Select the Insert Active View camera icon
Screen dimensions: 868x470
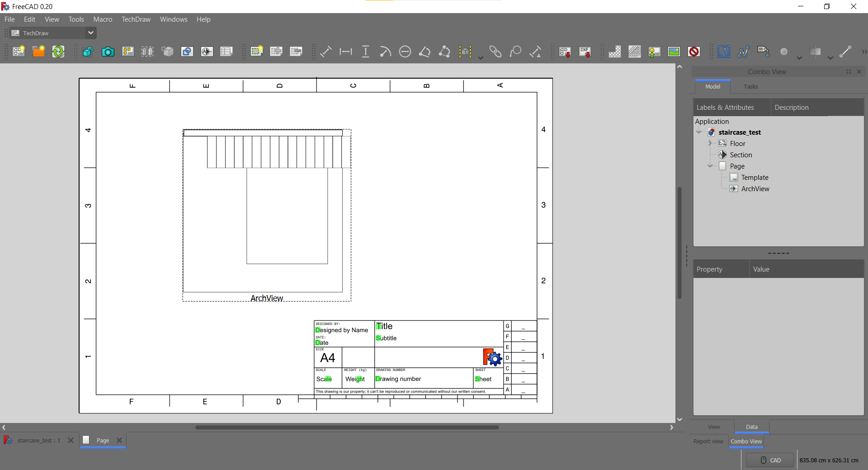tap(108, 52)
